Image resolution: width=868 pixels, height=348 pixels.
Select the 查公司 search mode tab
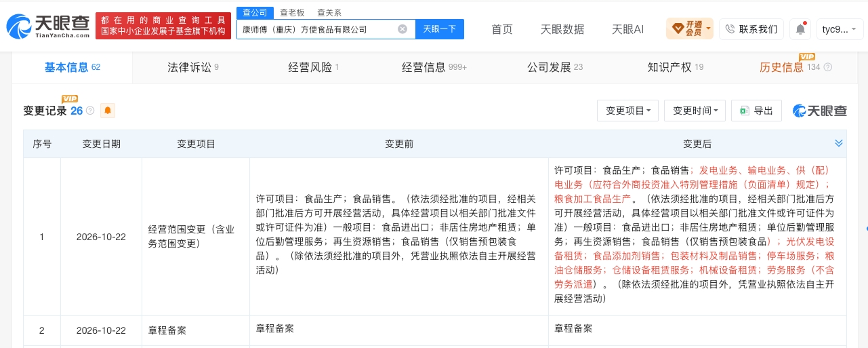click(255, 12)
